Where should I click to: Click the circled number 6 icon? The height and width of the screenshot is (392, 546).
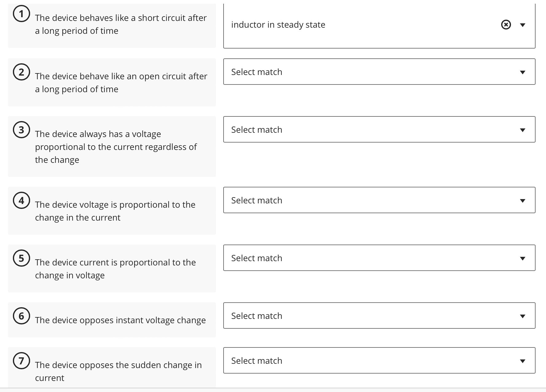(21, 316)
